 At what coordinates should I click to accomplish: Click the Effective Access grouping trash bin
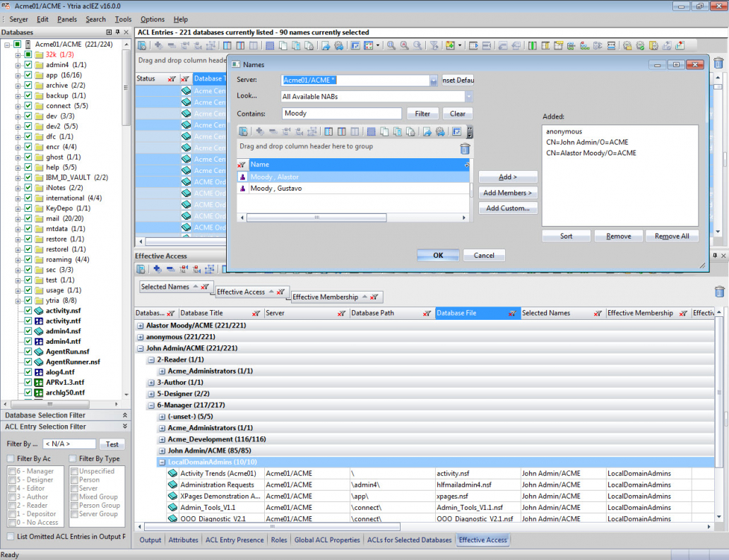(x=719, y=292)
